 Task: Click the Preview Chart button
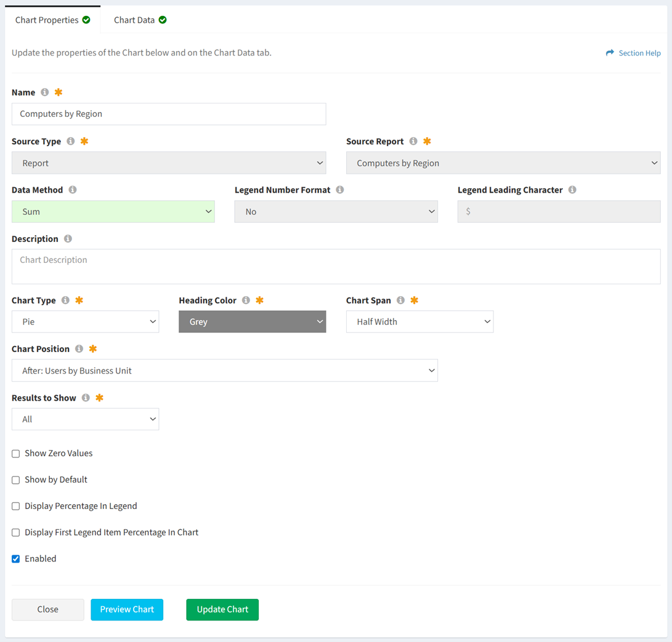(127, 609)
